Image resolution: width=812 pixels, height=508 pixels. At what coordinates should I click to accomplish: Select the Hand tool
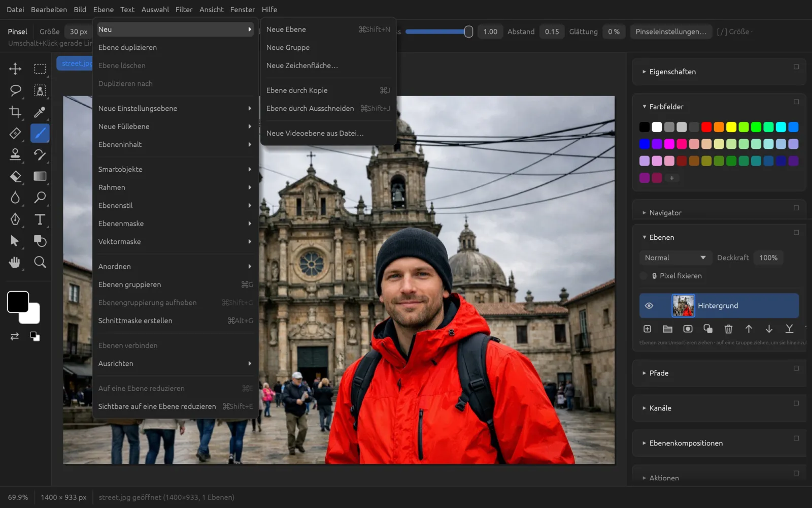[15, 262]
